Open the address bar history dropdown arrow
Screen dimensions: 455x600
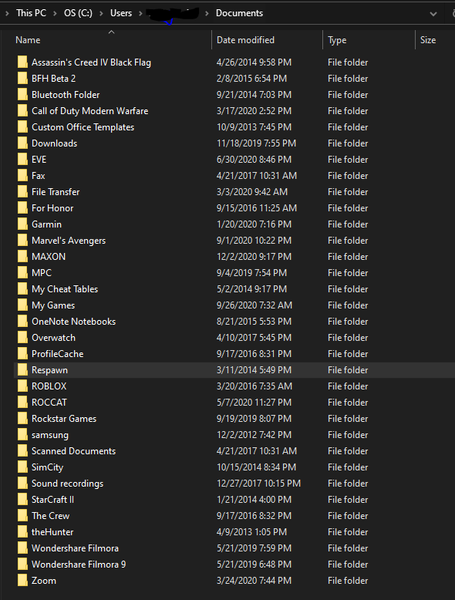[x=433, y=14]
